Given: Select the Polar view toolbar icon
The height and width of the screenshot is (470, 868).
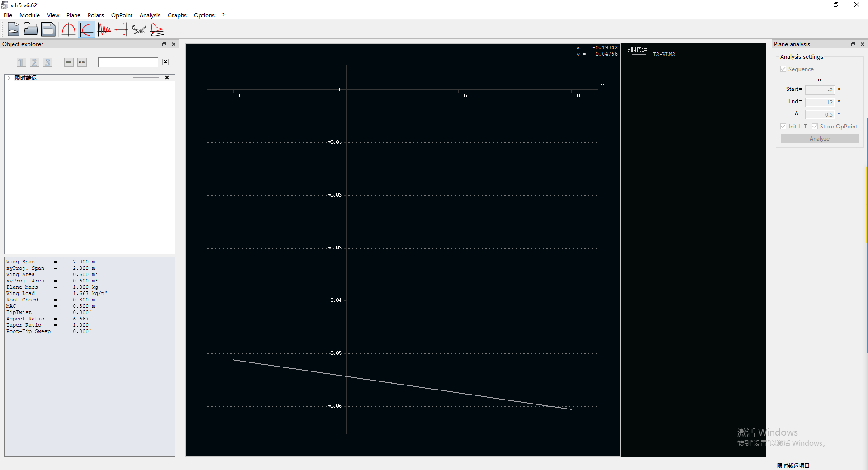Looking at the screenshot, I should tap(86, 29).
